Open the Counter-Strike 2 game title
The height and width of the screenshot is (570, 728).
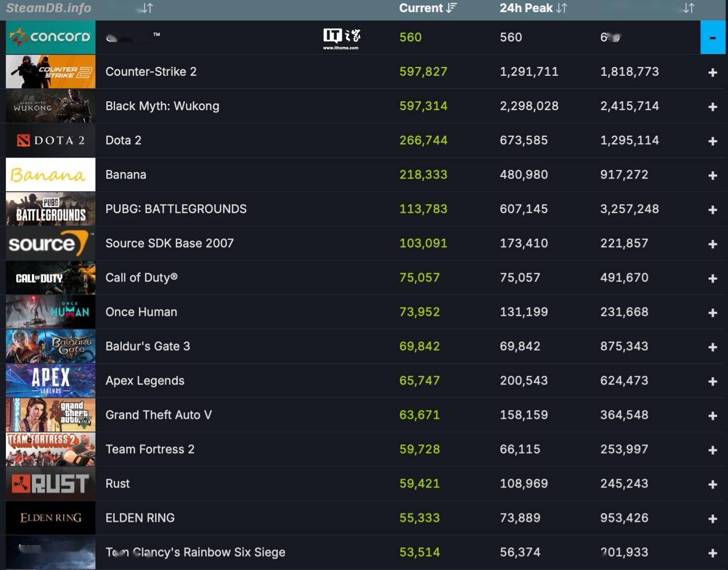151,72
